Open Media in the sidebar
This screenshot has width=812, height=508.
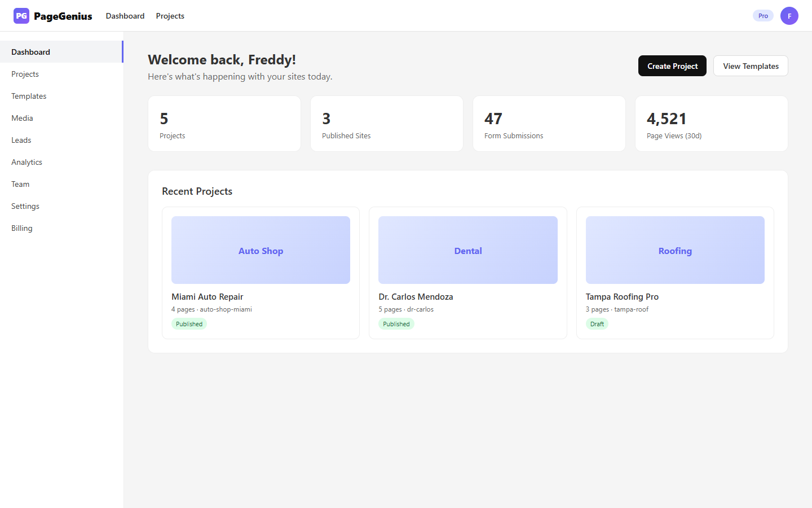click(x=61, y=118)
